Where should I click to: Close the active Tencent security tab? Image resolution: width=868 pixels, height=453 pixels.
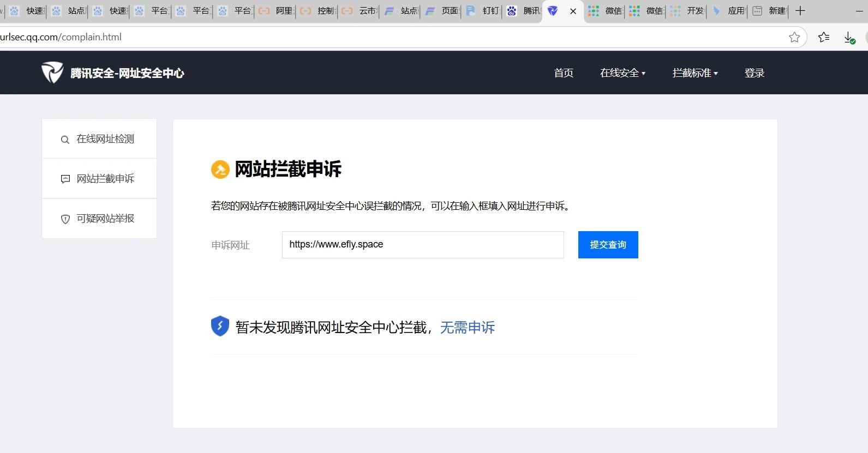(x=573, y=11)
